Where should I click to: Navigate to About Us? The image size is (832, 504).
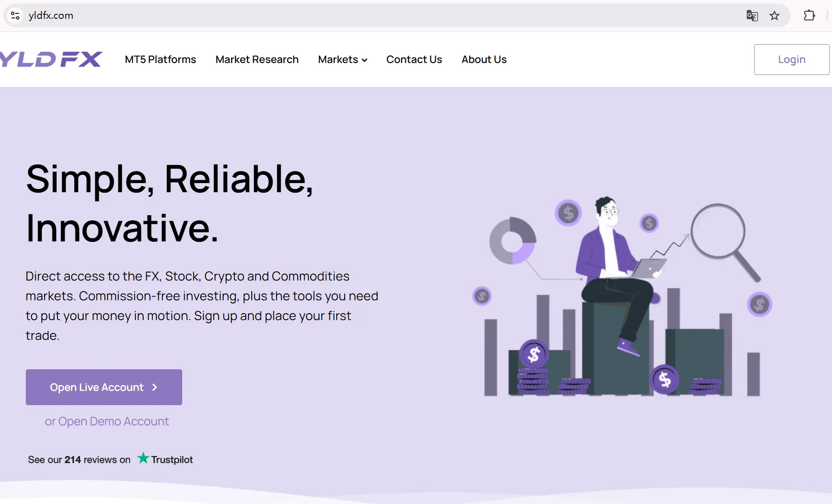(484, 59)
